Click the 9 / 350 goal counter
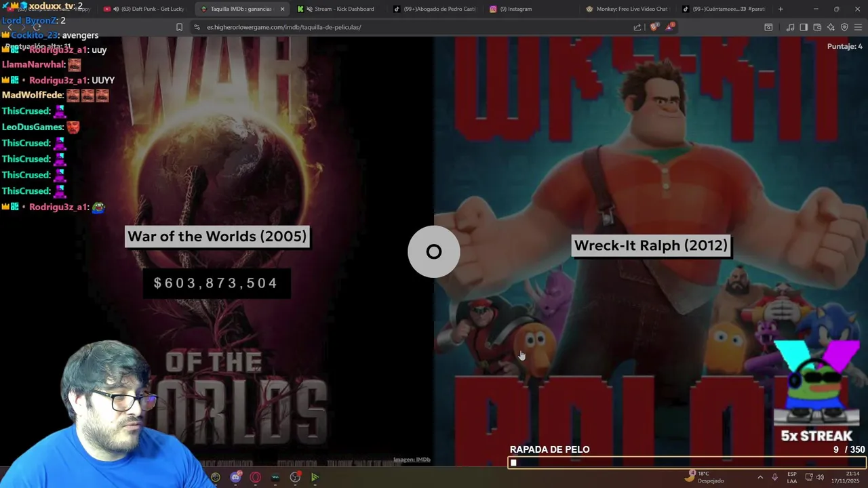 849,449
